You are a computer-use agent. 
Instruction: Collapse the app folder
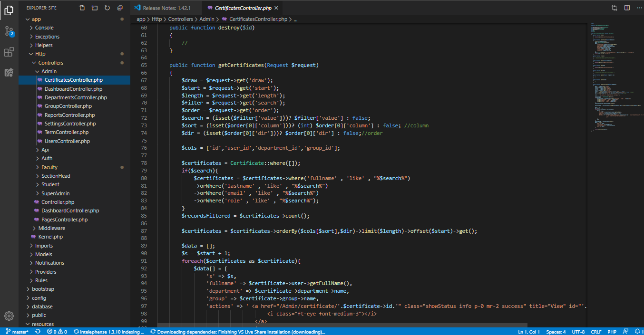(x=74, y=19)
